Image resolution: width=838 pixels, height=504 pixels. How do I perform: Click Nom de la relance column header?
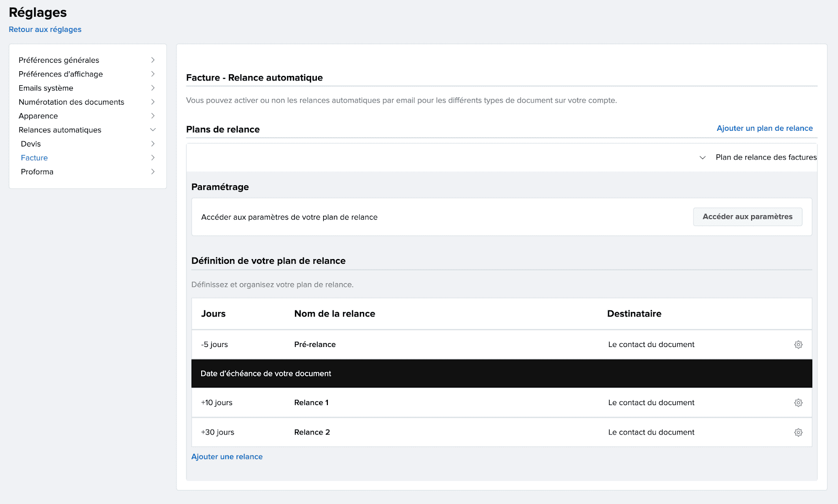[x=335, y=314]
